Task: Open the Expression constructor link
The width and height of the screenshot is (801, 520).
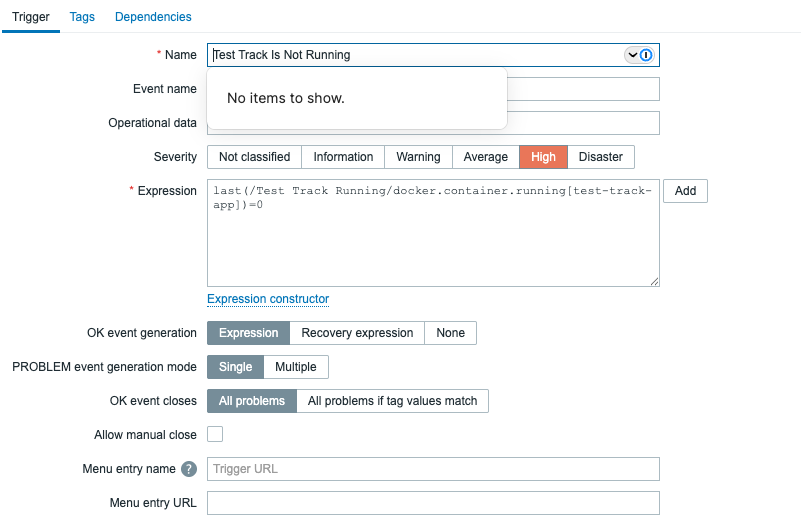Action: pyautogui.click(x=268, y=299)
